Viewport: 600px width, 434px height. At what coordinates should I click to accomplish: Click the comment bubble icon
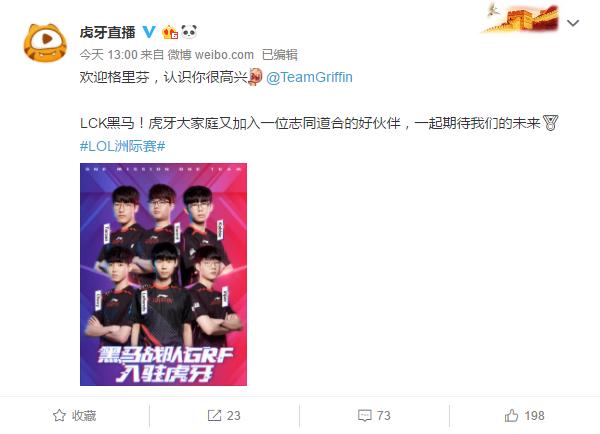tap(364, 416)
